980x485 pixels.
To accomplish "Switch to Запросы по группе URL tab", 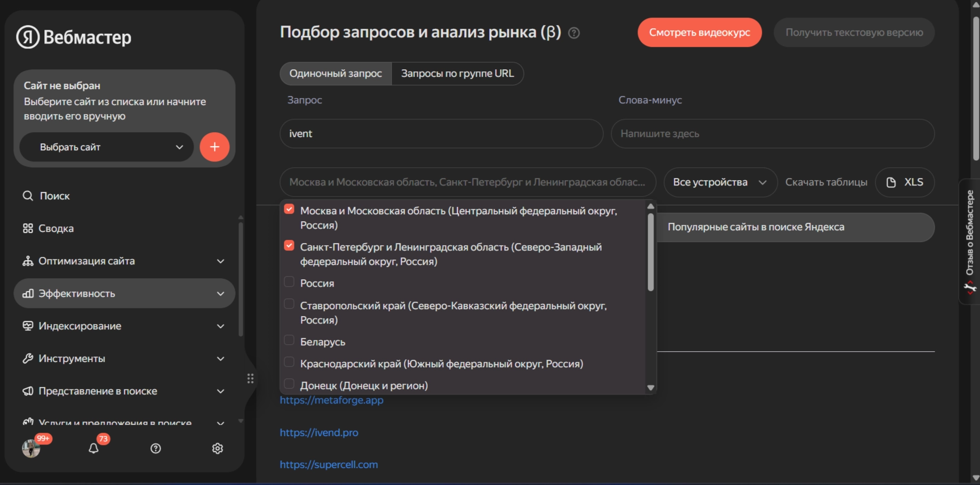I will (x=458, y=74).
